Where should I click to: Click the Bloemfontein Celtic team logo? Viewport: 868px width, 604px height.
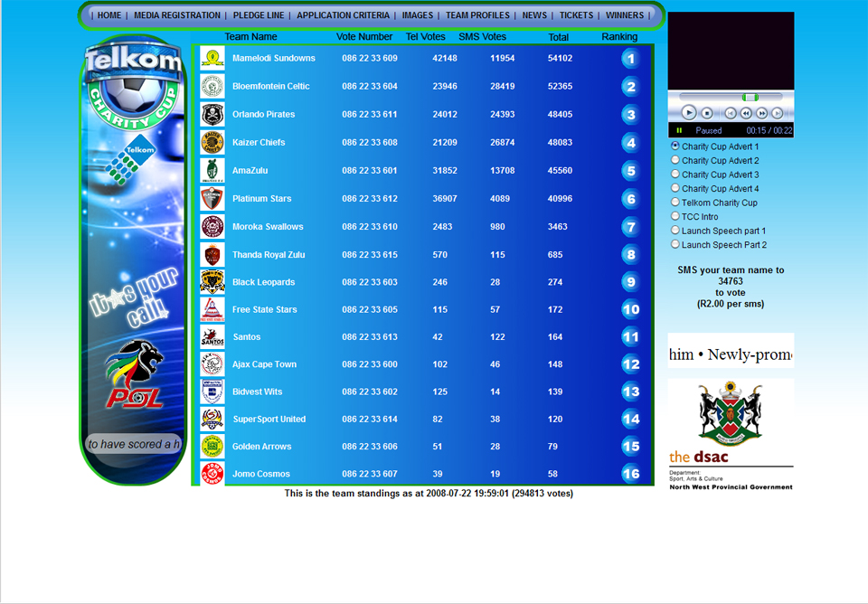tap(212, 87)
